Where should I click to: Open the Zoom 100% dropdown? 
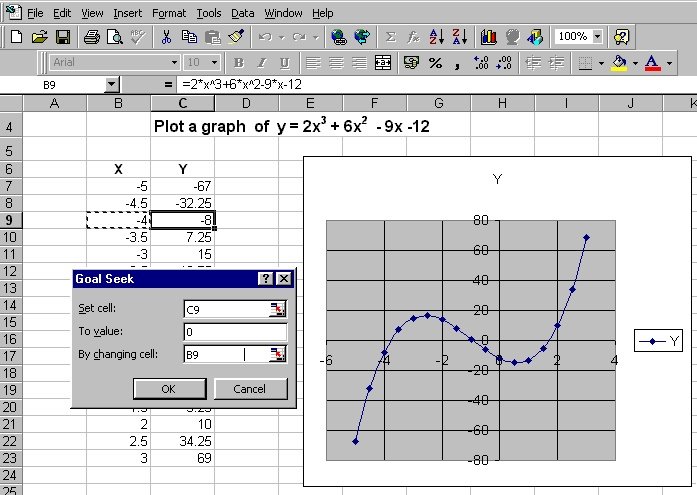[x=597, y=37]
